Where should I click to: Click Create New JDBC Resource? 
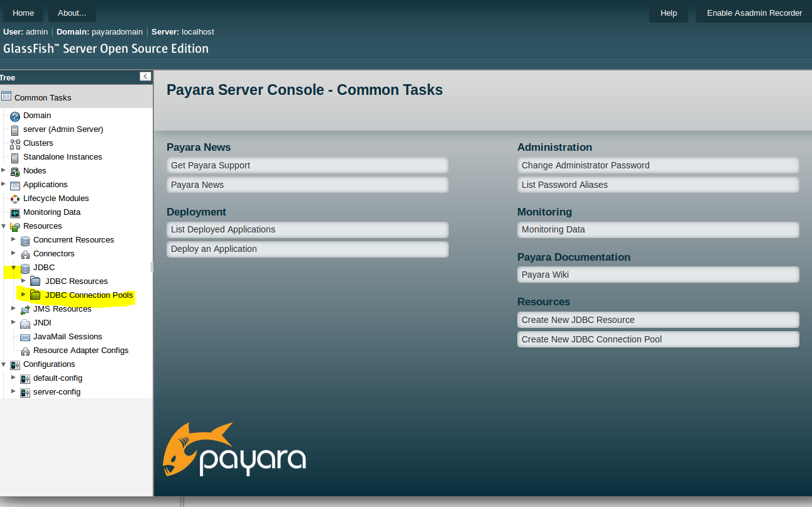(x=658, y=320)
